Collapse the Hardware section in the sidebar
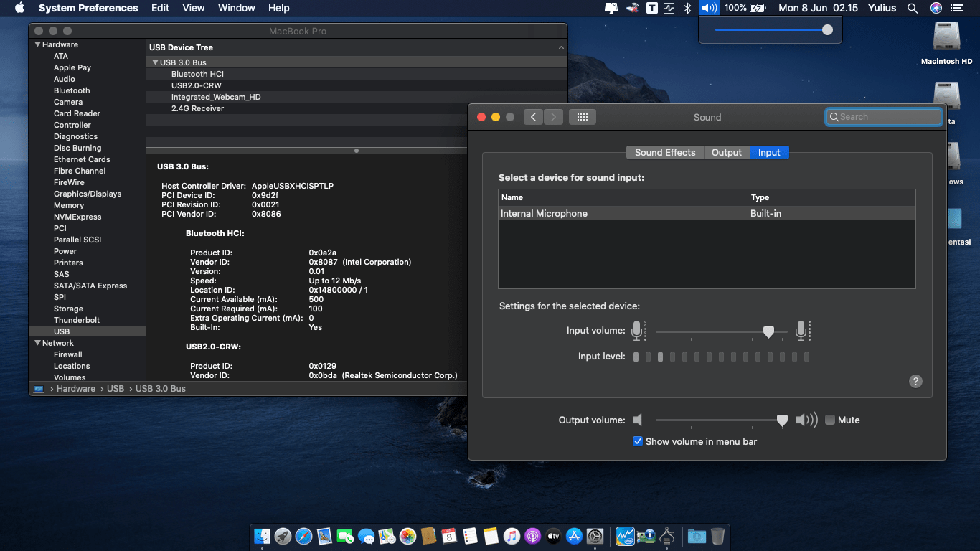This screenshot has width=980, height=551. (x=38, y=44)
